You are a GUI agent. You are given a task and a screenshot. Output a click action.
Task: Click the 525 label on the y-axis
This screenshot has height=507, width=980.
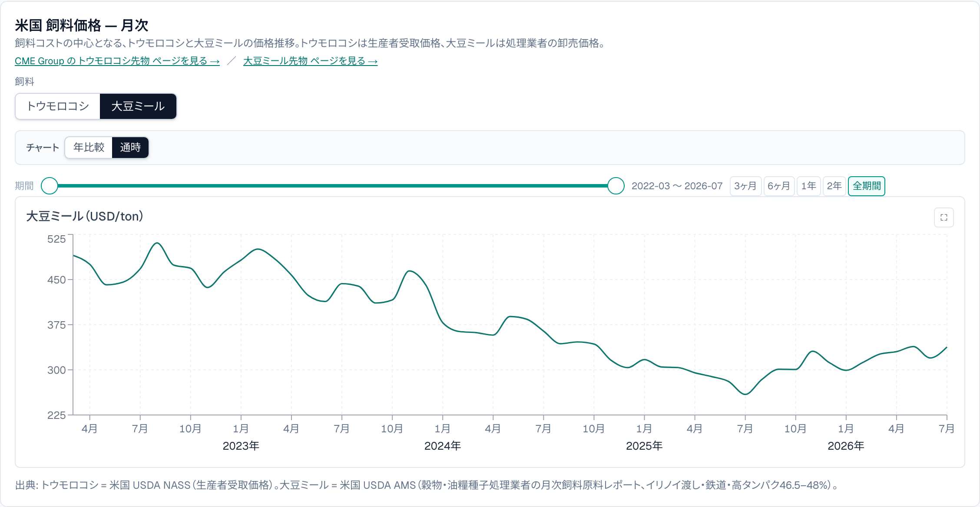56,239
